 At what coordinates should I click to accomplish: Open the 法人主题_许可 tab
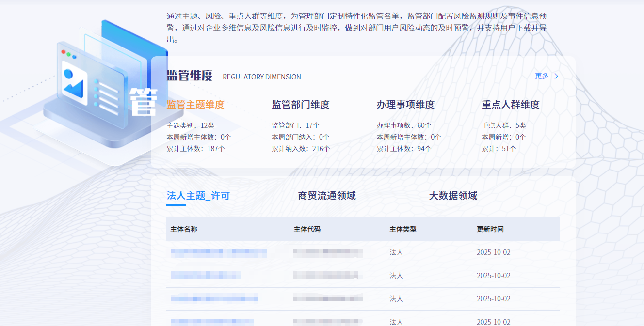click(x=198, y=196)
